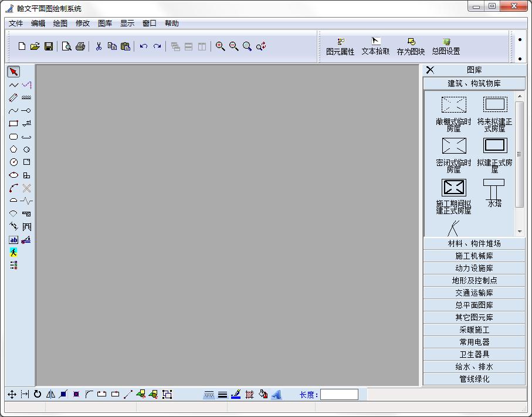Select the arrow pointer tool
532x417 pixels.
[13, 72]
